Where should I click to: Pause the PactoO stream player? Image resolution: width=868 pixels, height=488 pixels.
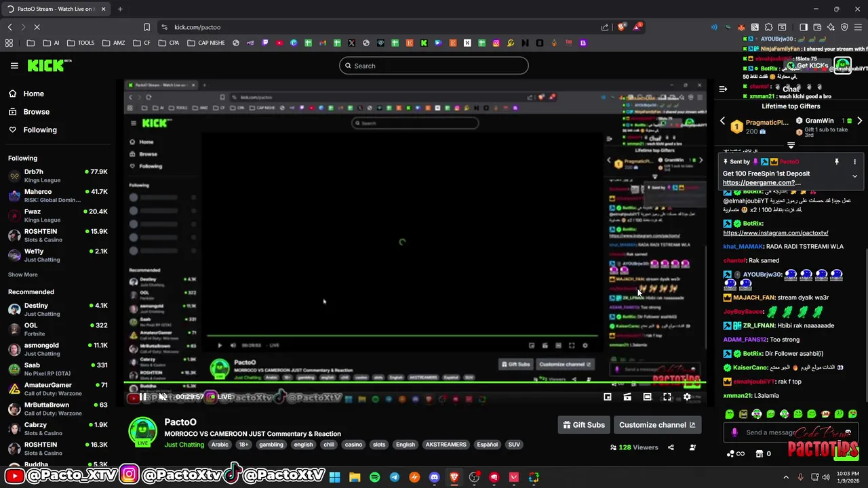coord(143,397)
